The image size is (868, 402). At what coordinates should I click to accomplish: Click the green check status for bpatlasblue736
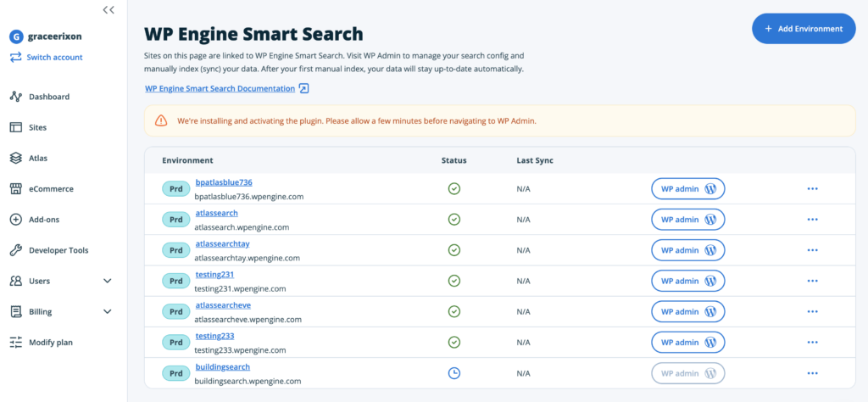(453, 189)
